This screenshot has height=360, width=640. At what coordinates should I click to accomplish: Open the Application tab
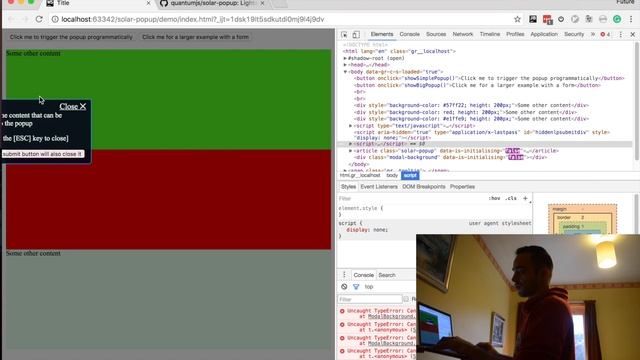pos(544,34)
